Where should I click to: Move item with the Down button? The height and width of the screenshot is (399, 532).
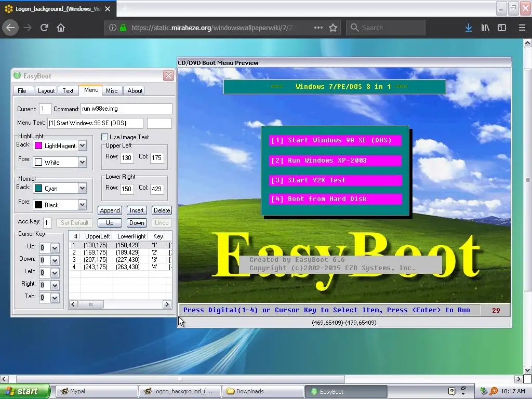(x=137, y=223)
